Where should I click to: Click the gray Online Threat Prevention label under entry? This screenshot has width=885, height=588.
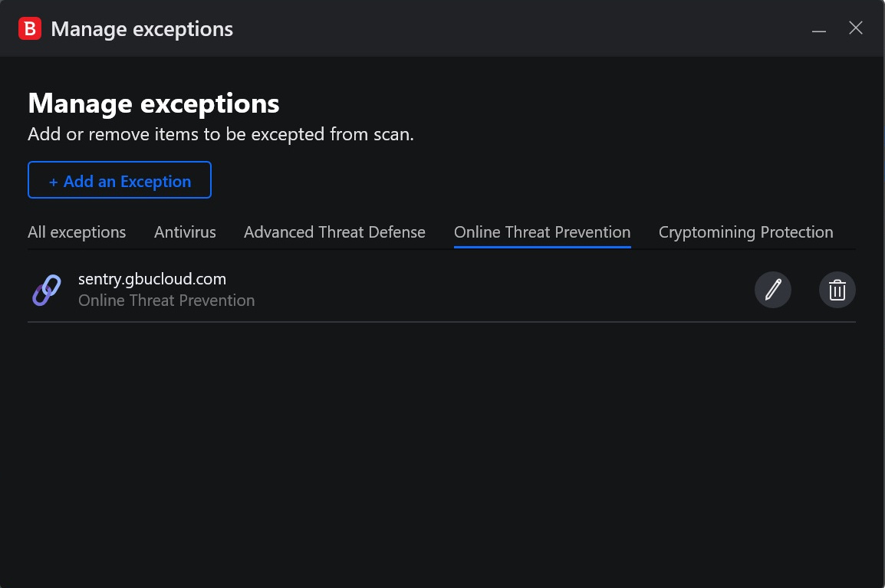point(166,301)
